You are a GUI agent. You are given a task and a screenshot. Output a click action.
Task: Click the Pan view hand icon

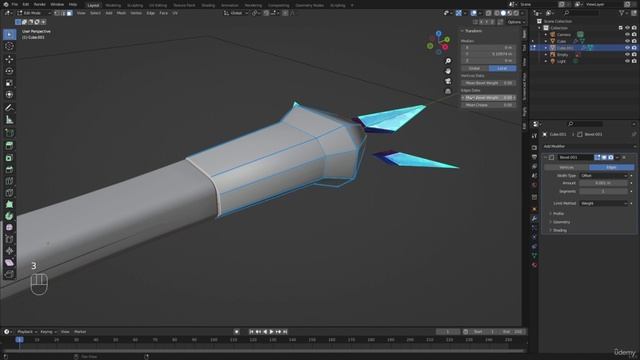pyautogui.click(x=448, y=71)
